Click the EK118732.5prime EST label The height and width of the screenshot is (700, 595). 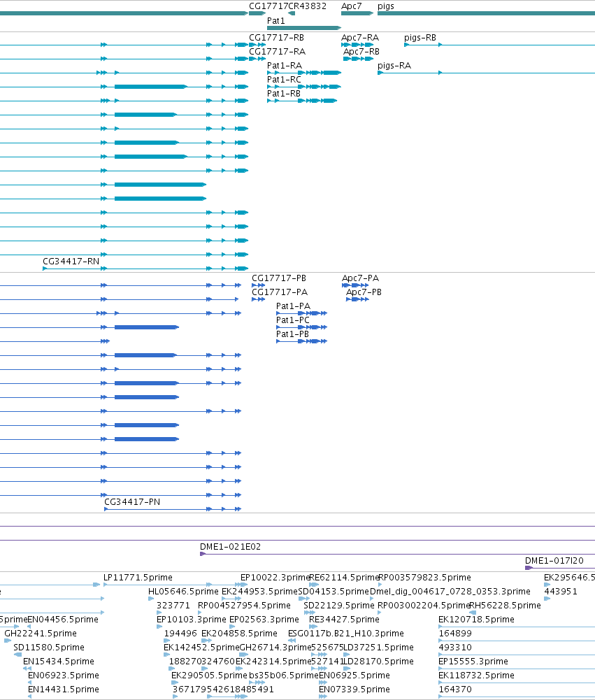[476, 676]
